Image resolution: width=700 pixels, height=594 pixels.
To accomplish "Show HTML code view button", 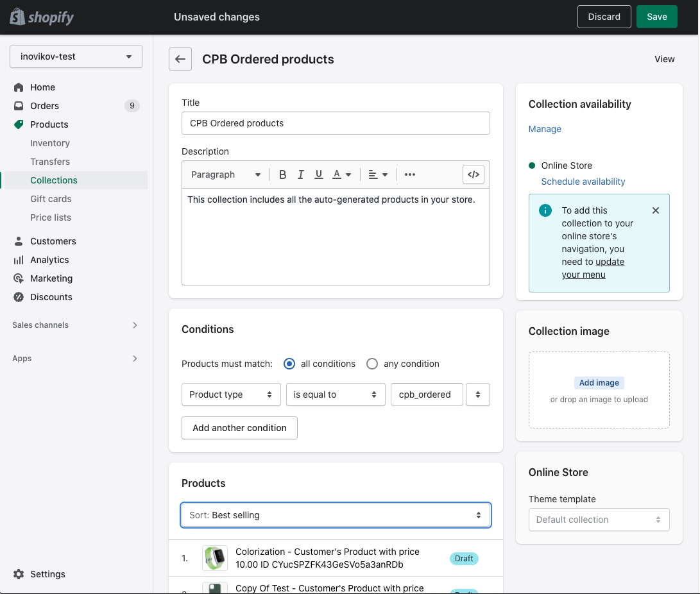I will click(x=474, y=174).
